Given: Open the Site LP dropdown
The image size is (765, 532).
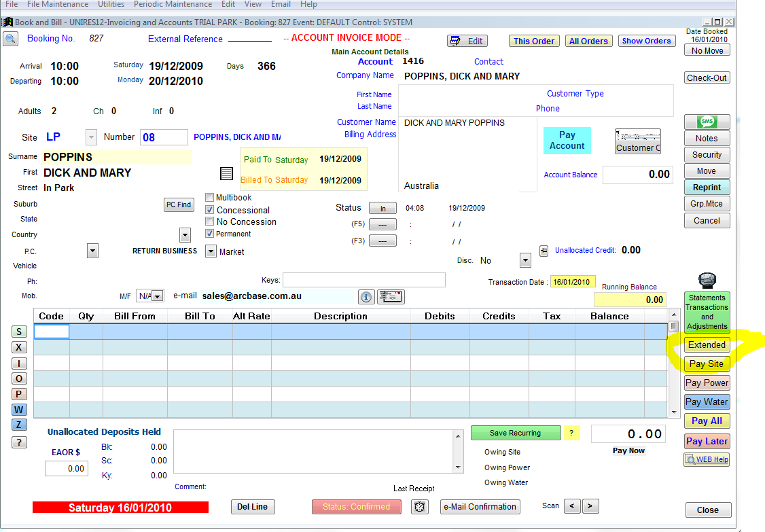Looking at the screenshot, I should (91, 137).
